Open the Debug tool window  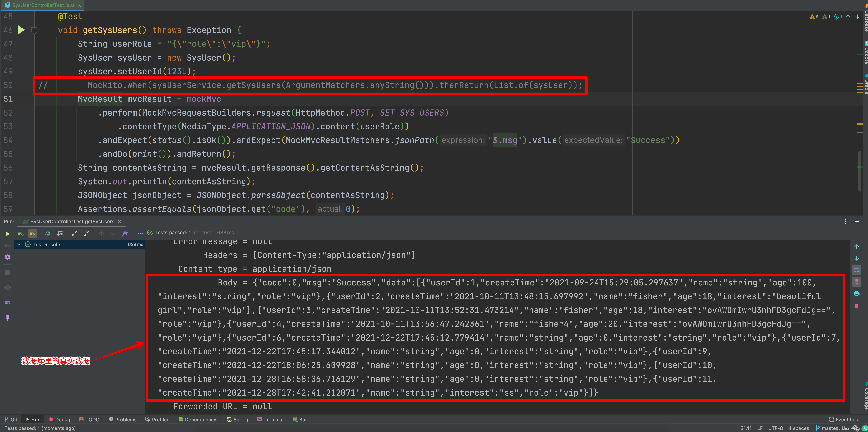(x=60, y=419)
